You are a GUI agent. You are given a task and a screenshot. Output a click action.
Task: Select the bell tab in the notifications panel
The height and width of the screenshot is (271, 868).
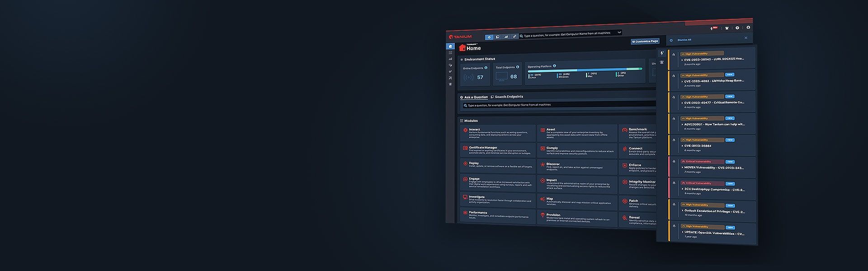tap(662, 62)
